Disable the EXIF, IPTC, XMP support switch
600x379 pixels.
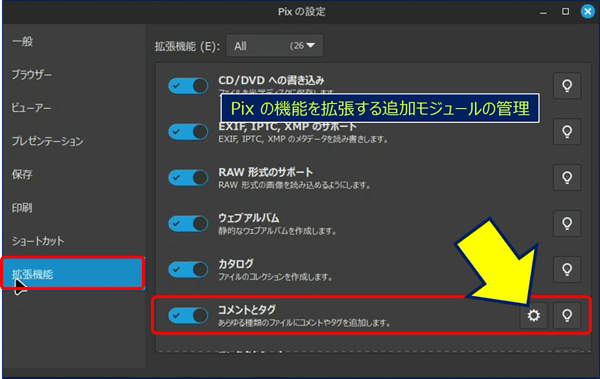[188, 132]
